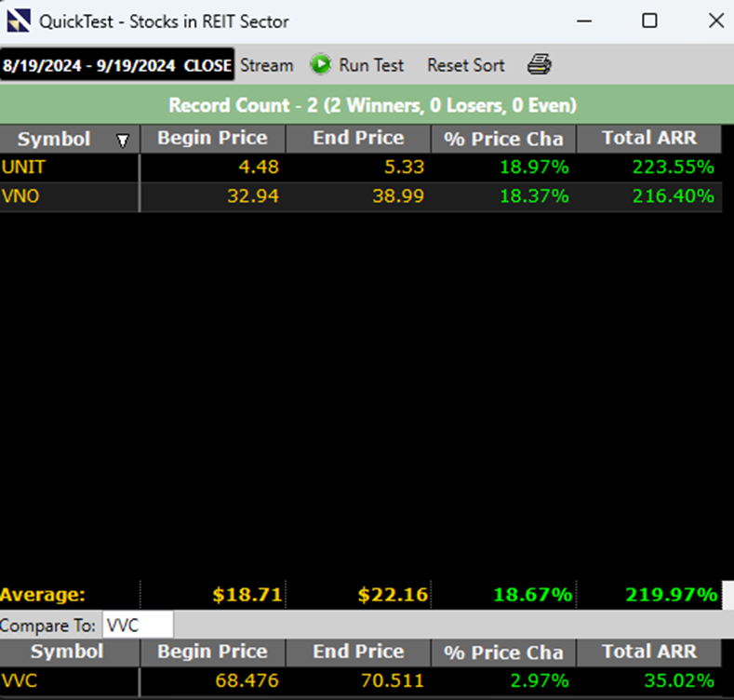
Task: Minimize the QuickTest window
Action: pyautogui.click(x=583, y=20)
